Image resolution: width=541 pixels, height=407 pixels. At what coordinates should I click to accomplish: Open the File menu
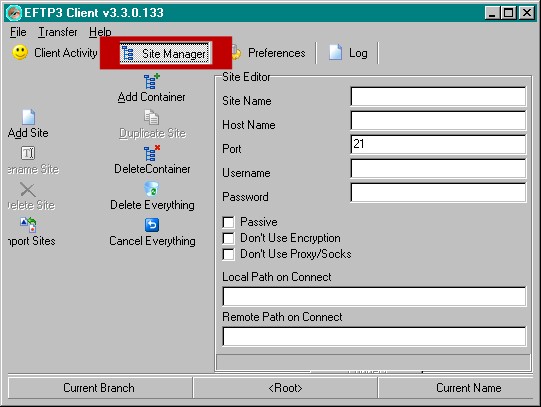[x=18, y=32]
